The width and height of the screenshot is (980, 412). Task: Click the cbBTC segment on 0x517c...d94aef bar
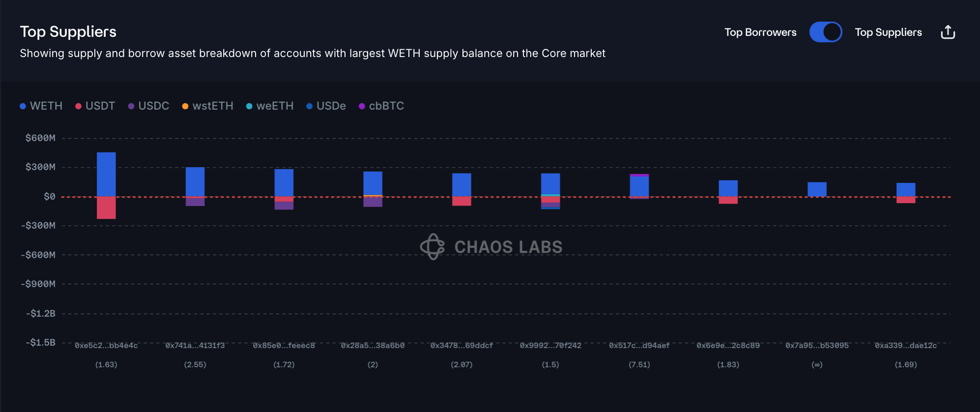click(639, 175)
